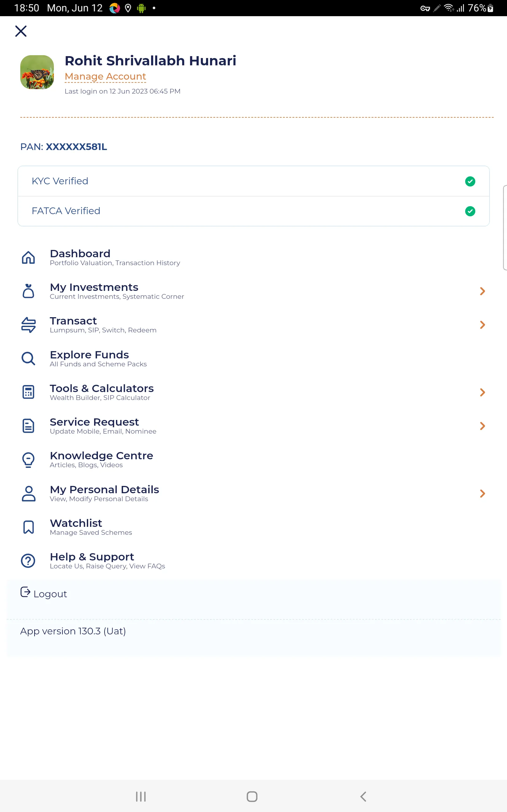
Task: Click the KYC Verified checkmark
Action: [x=471, y=181]
